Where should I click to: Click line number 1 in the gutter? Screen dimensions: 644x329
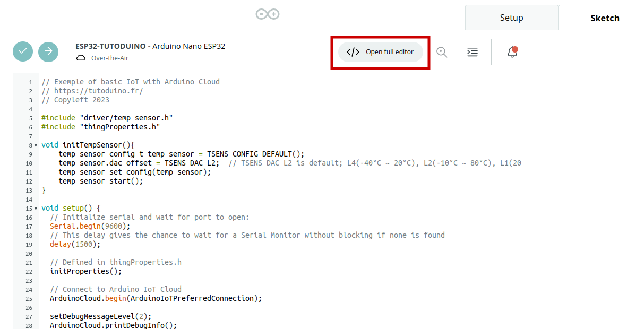click(x=30, y=82)
